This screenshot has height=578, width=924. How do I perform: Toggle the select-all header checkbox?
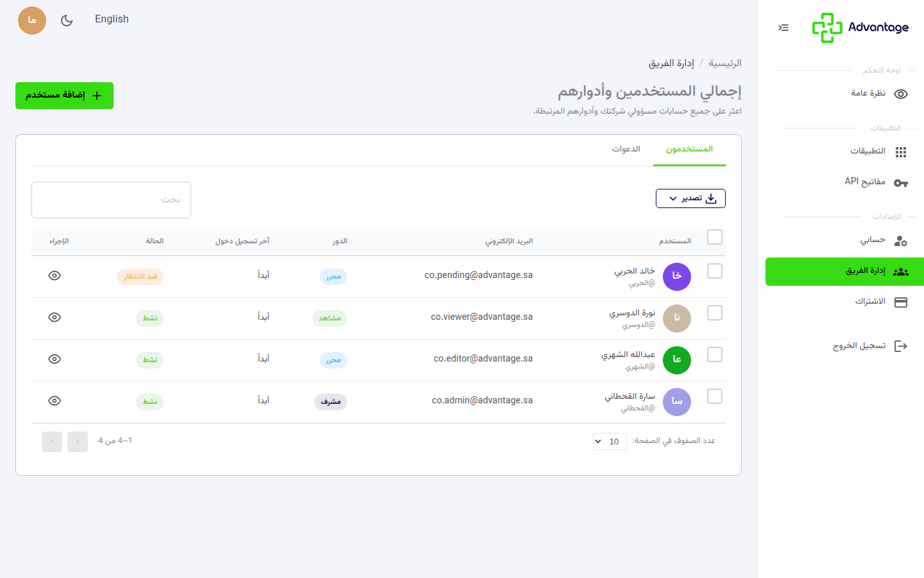(x=715, y=237)
